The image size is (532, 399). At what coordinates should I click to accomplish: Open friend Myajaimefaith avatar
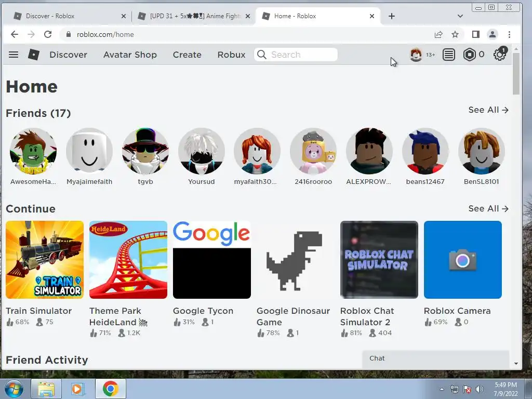(89, 151)
